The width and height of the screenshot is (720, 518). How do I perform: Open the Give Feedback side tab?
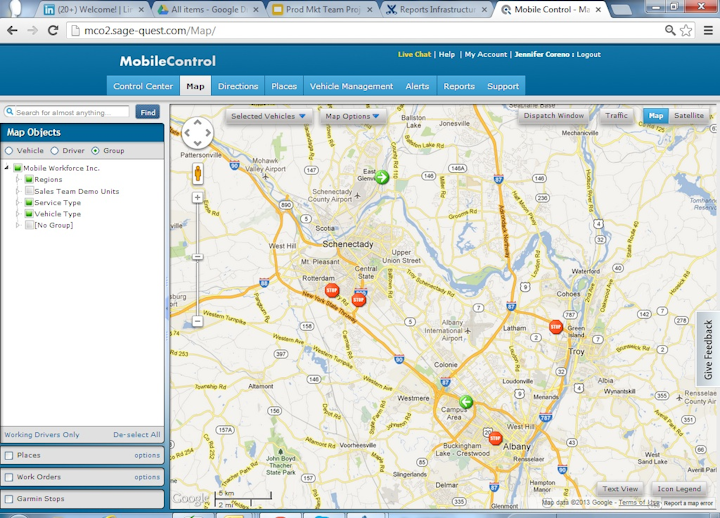[x=708, y=349]
